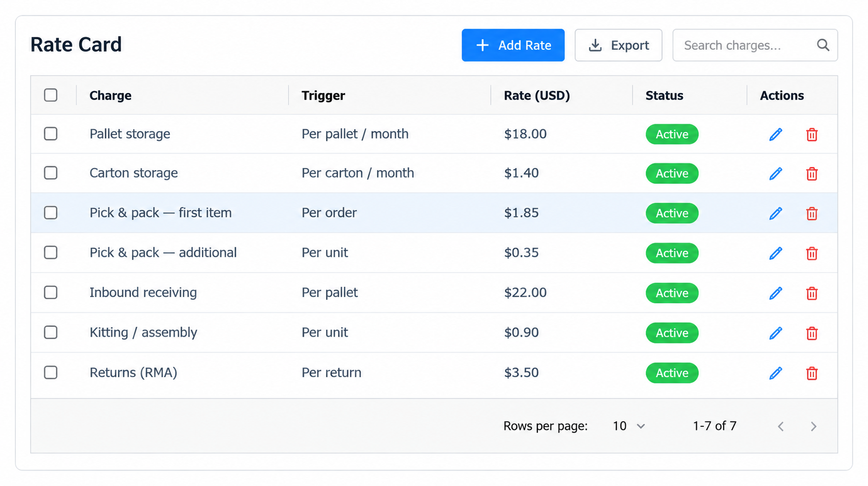Sort by the Charge column header
The width and height of the screenshot is (868, 486).
pyautogui.click(x=110, y=95)
